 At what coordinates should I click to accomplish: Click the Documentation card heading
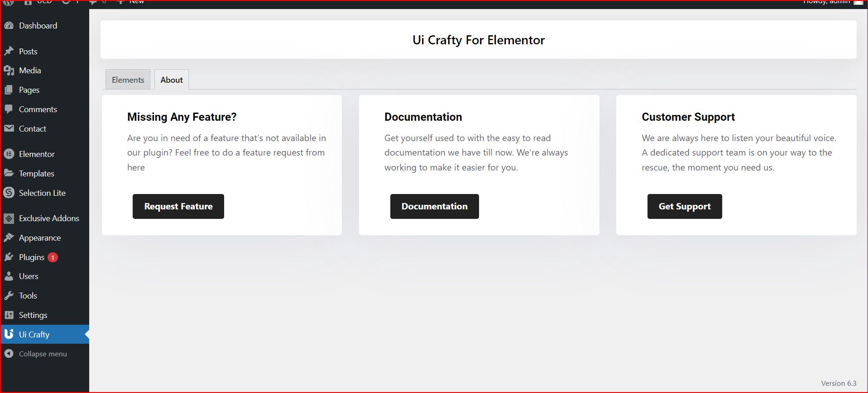(x=423, y=117)
